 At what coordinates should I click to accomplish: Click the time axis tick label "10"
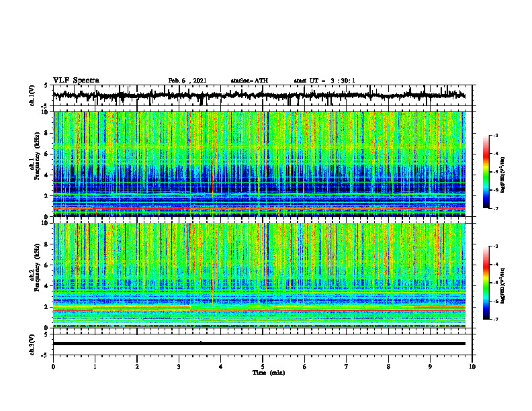click(472, 367)
